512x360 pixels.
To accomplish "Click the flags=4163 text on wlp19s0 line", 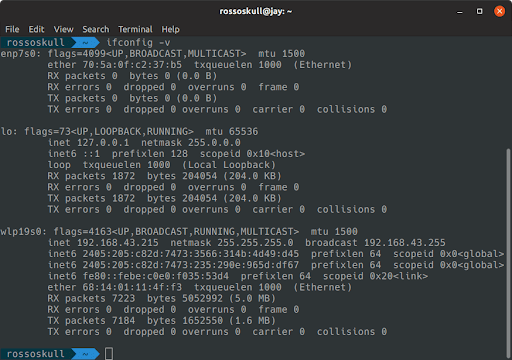I will pyautogui.click(x=82, y=231).
